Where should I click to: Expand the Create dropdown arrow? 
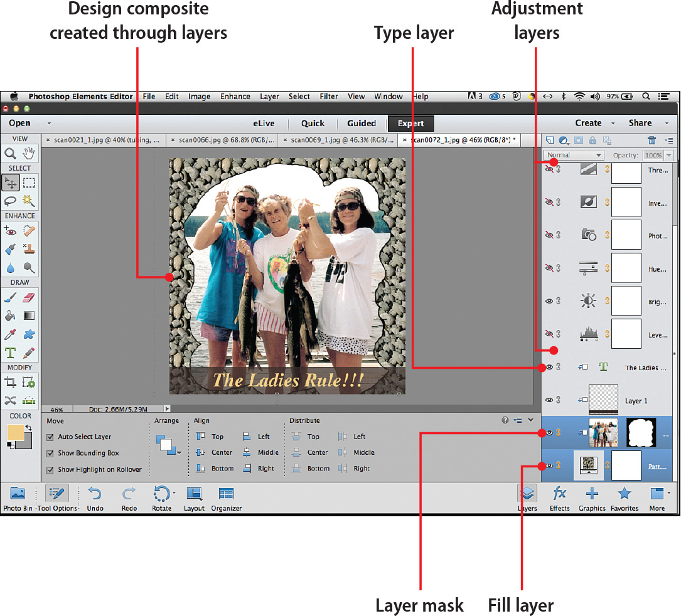[x=613, y=124]
